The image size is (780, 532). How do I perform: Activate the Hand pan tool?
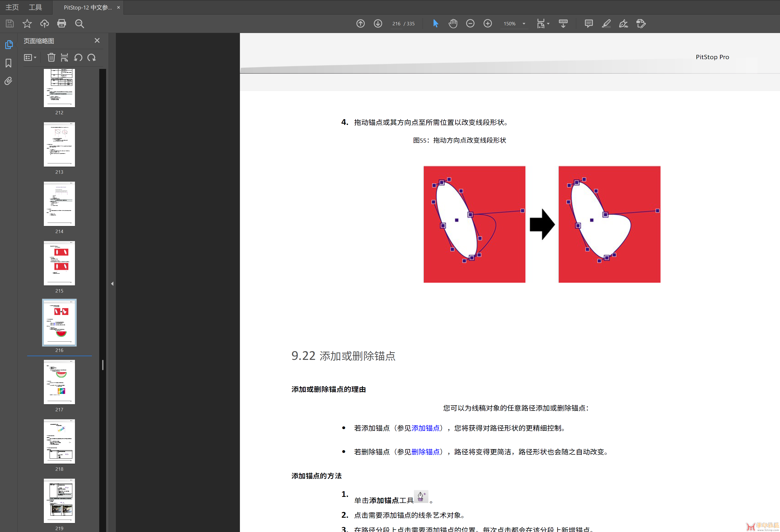453,23
